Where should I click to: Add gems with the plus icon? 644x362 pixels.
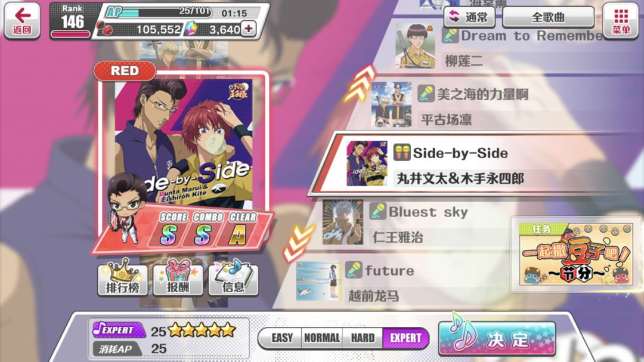click(x=249, y=29)
